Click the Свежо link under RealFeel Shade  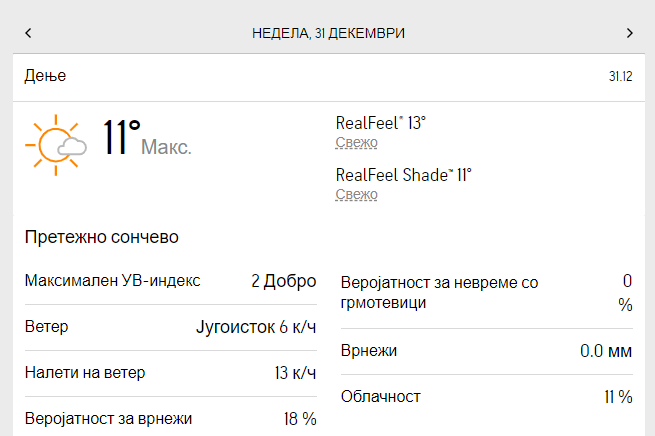pos(356,194)
